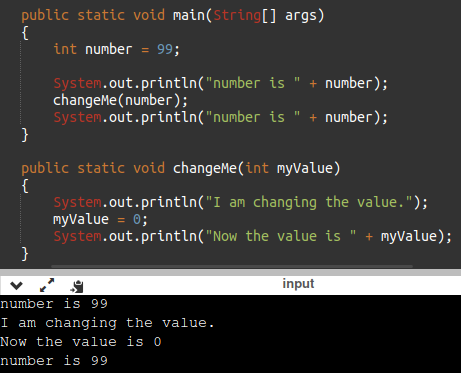Click the println after the changeMe call
The width and height of the screenshot is (461, 373).
pyautogui.click(x=221, y=117)
